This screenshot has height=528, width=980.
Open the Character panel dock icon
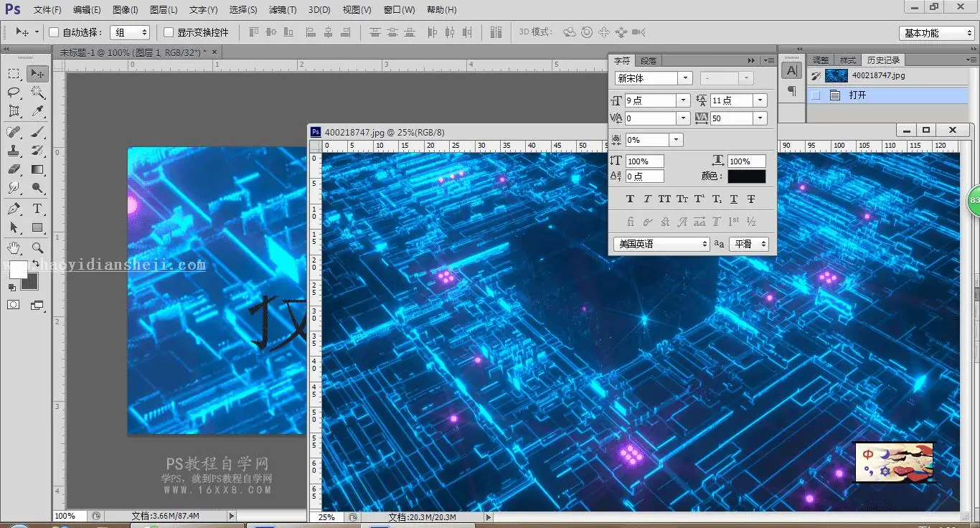coord(791,70)
